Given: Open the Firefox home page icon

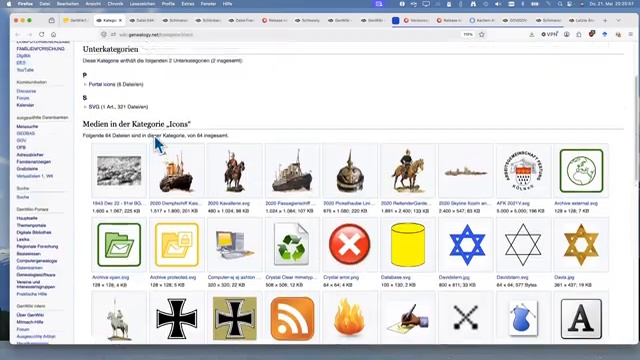Looking at the screenshot, I should 53,35.
